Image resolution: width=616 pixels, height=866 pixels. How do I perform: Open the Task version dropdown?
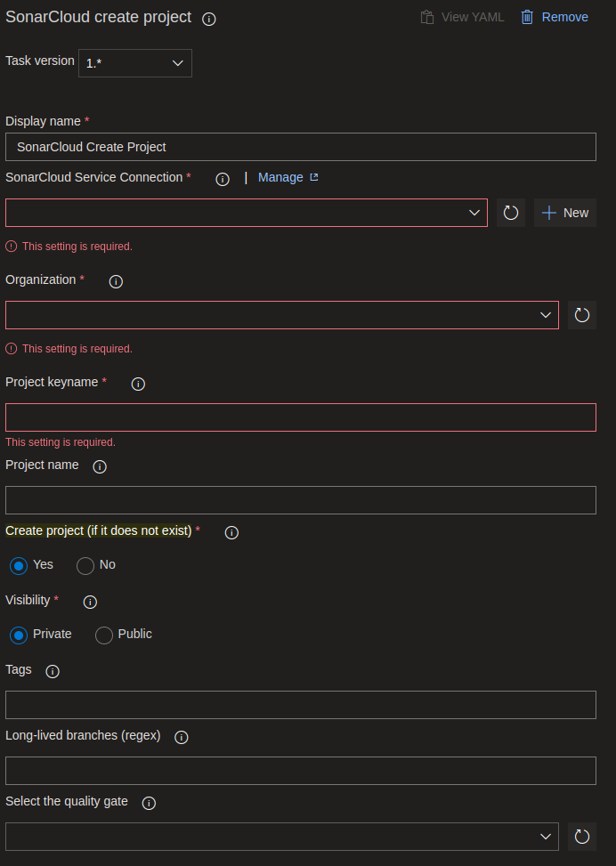135,63
